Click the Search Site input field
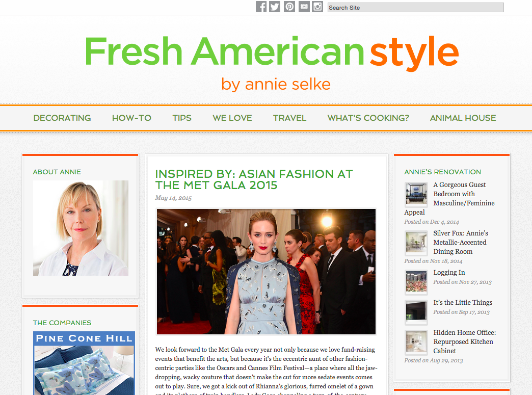 pyautogui.click(x=416, y=8)
